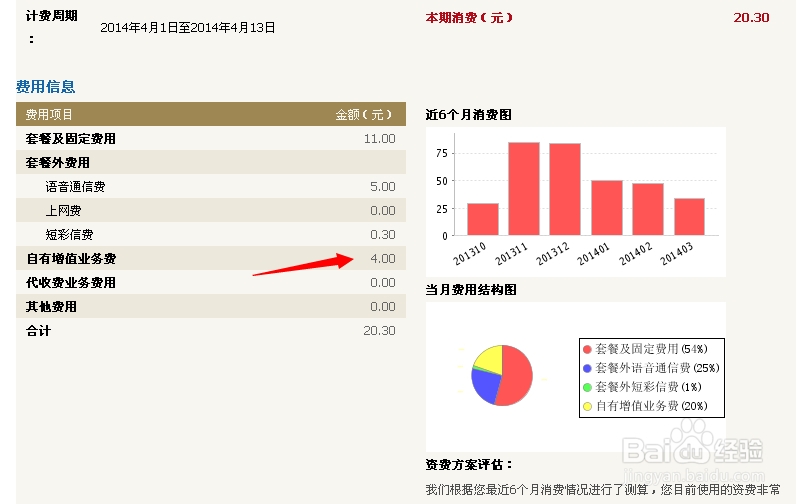Screen dimensions: 811x504
Task: Click the 50 y-axis label on chart
Action: pyautogui.click(x=442, y=181)
